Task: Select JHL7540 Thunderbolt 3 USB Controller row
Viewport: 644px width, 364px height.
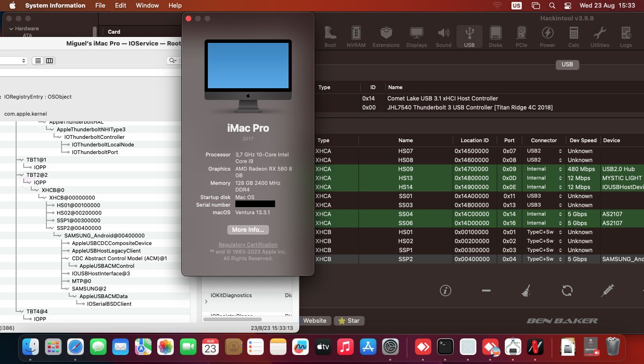Action: [x=479, y=108]
